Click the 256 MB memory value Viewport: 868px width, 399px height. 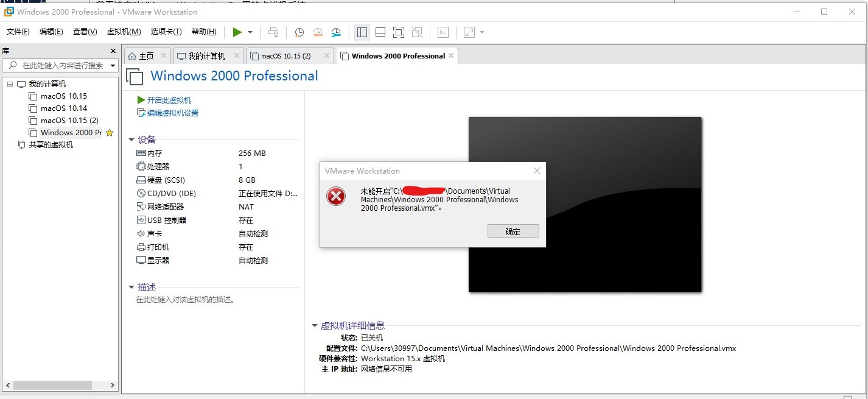pyautogui.click(x=252, y=153)
